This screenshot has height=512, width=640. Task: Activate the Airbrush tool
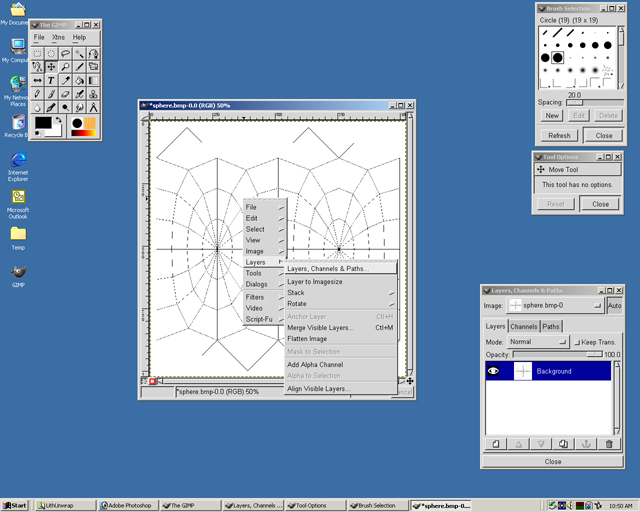pos(79,94)
